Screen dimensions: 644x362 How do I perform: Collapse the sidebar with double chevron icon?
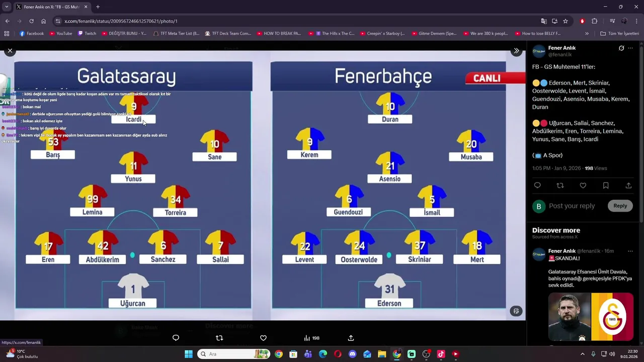click(x=516, y=51)
